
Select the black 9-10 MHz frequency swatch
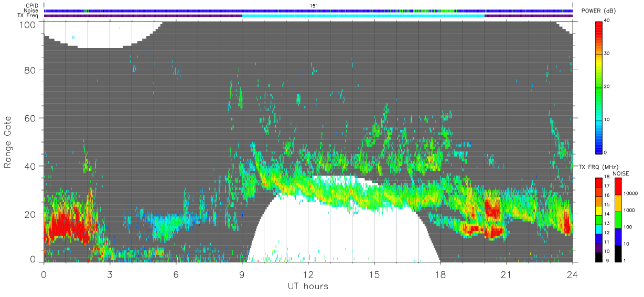click(599, 256)
